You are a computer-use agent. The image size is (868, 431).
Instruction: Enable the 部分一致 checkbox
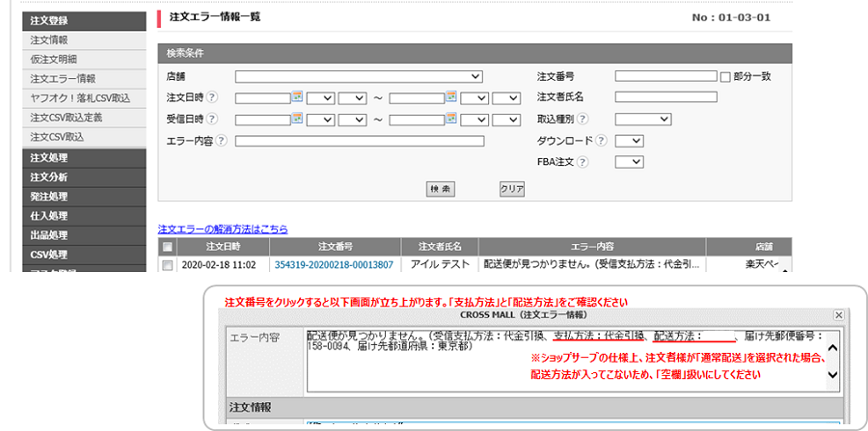[x=725, y=77]
